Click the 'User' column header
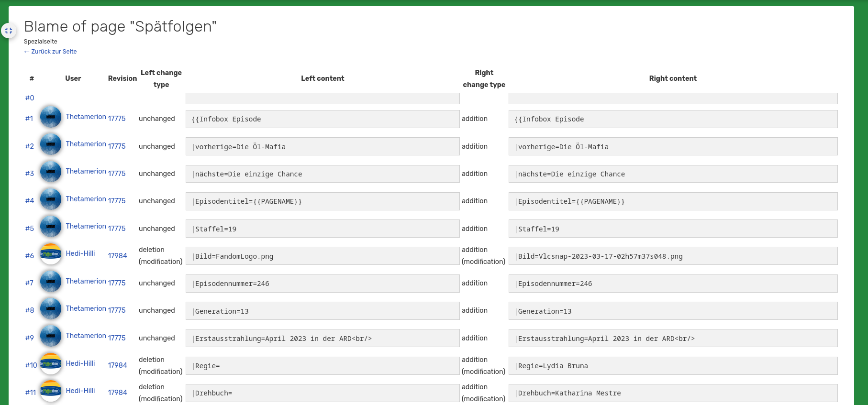868x405 pixels. tap(73, 78)
